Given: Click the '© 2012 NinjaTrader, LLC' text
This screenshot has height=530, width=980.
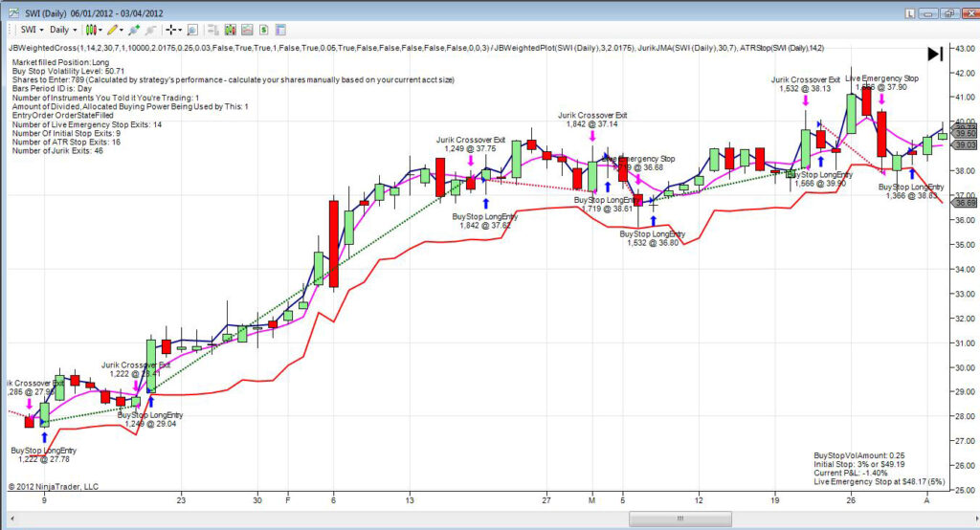Looking at the screenshot, I should point(54,486).
